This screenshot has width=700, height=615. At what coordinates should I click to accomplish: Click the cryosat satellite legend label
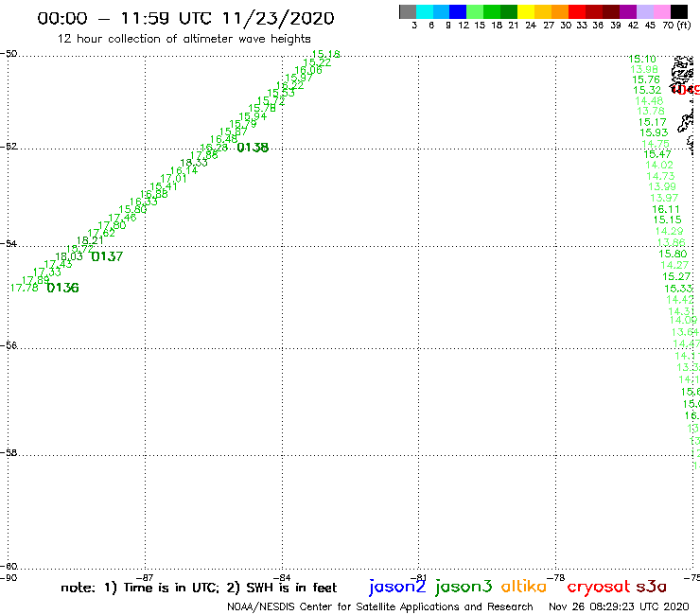pyautogui.click(x=599, y=587)
